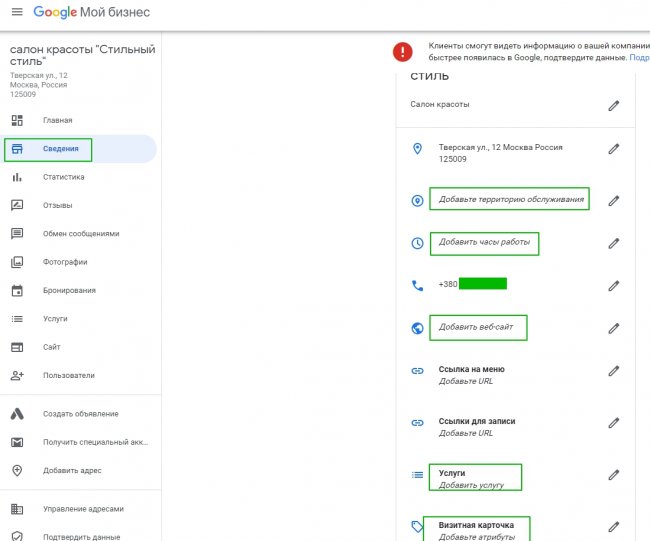This screenshot has height=541, width=650.
Task: Edit the Тверская ул. address with pencil
Action: [x=614, y=149]
